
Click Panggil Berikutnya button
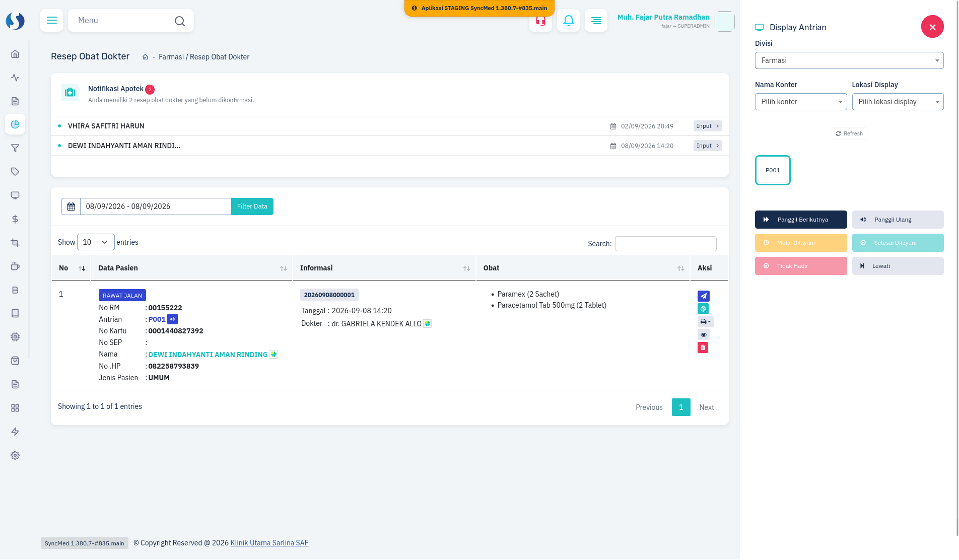tap(800, 220)
